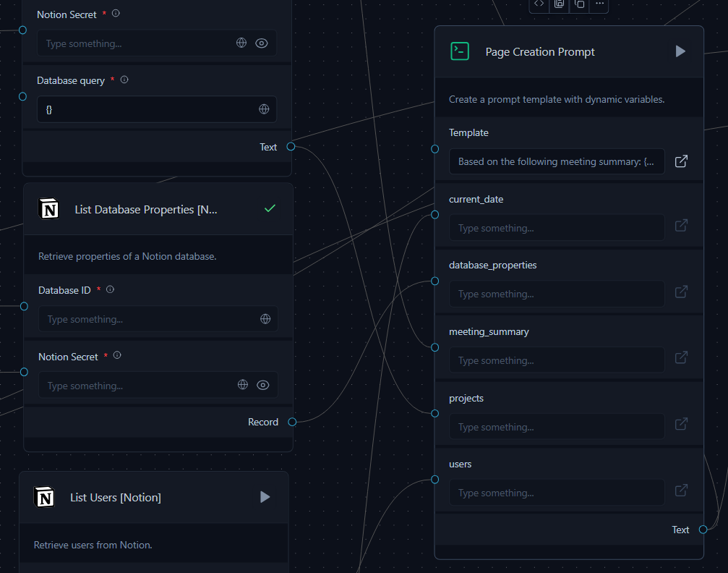
Task: Click info icon next to Database query label
Action: [x=124, y=80]
